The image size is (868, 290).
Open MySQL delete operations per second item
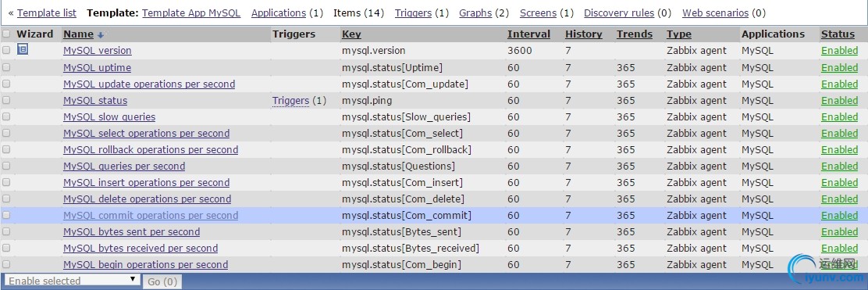pos(148,199)
